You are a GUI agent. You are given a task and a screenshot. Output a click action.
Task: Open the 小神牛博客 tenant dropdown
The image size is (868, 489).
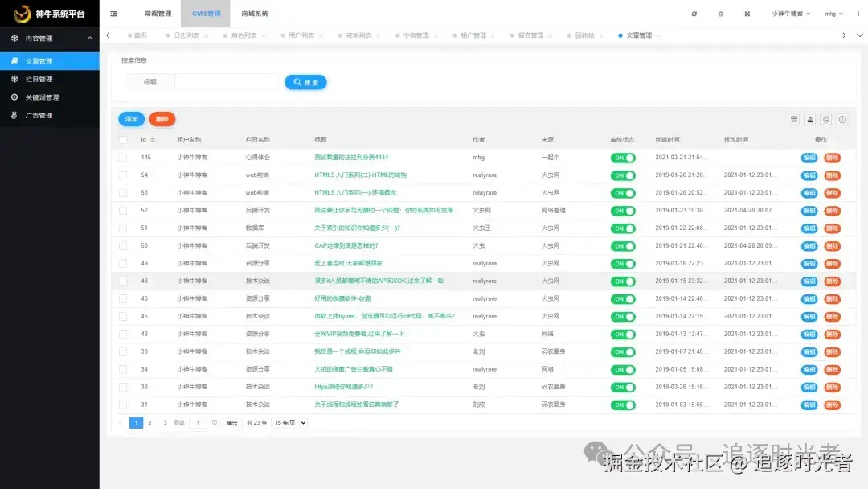pos(791,14)
